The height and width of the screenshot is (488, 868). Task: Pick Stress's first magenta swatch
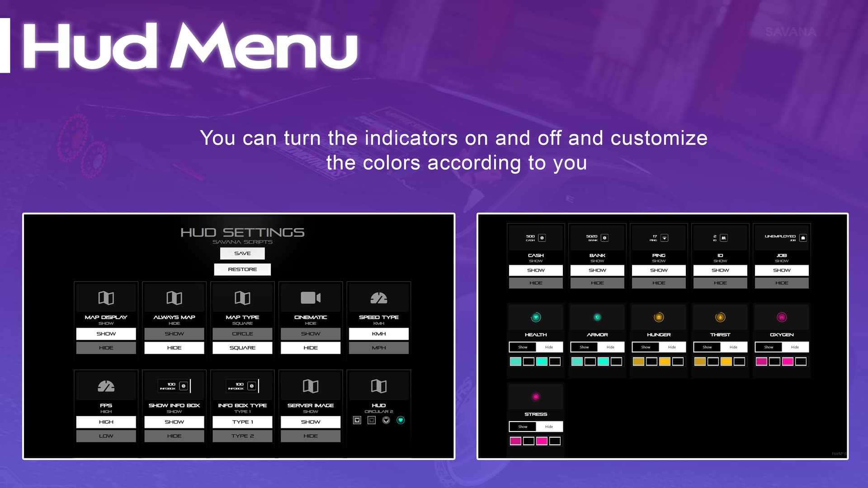pos(515,441)
